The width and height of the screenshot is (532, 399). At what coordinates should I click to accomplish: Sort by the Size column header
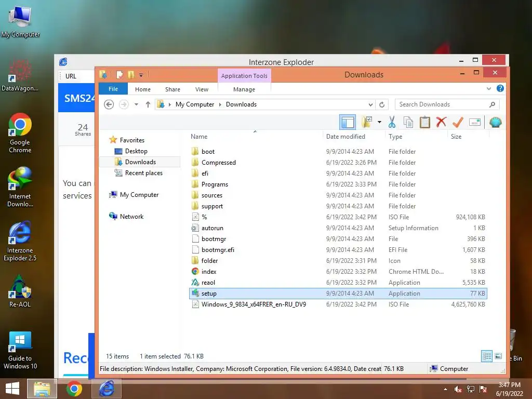(x=456, y=137)
